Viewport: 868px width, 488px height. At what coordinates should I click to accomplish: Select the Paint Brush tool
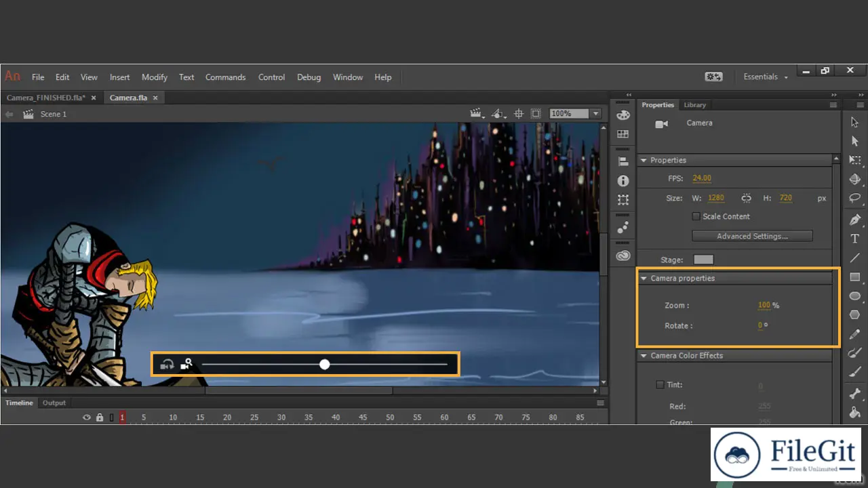coord(855,353)
